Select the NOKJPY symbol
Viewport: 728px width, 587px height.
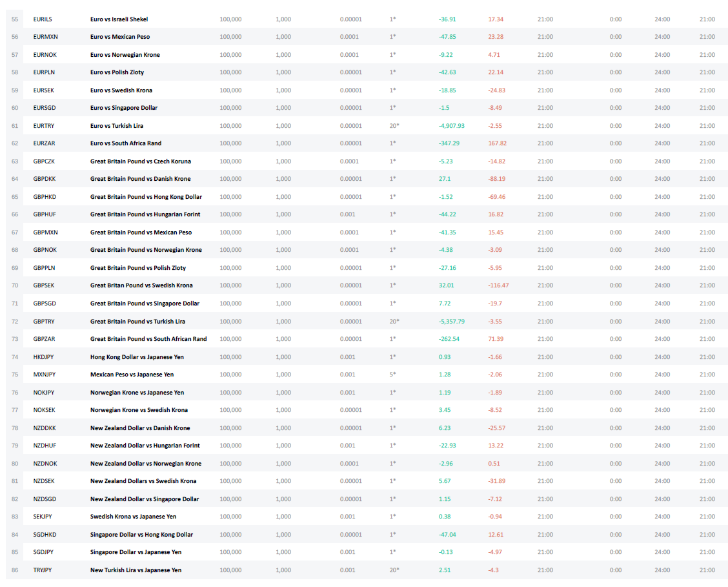coord(44,393)
